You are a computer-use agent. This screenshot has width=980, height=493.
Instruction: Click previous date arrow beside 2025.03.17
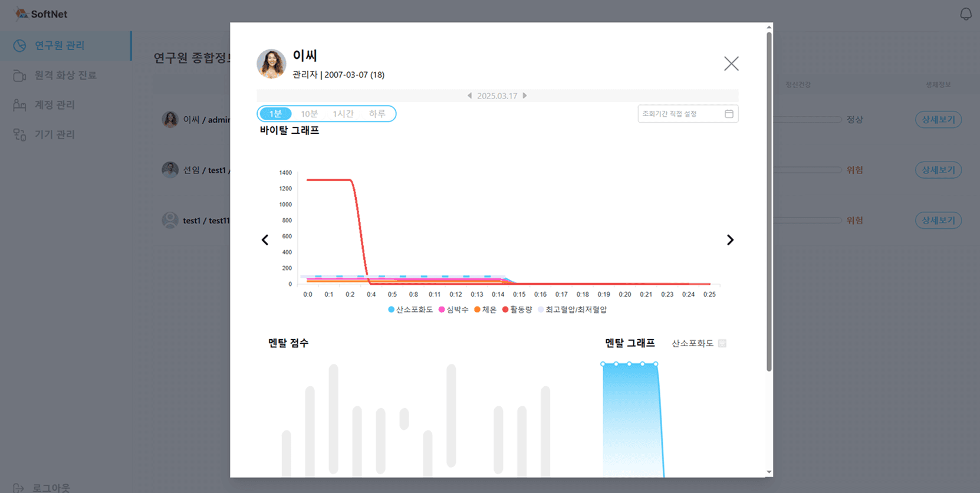(x=469, y=96)
